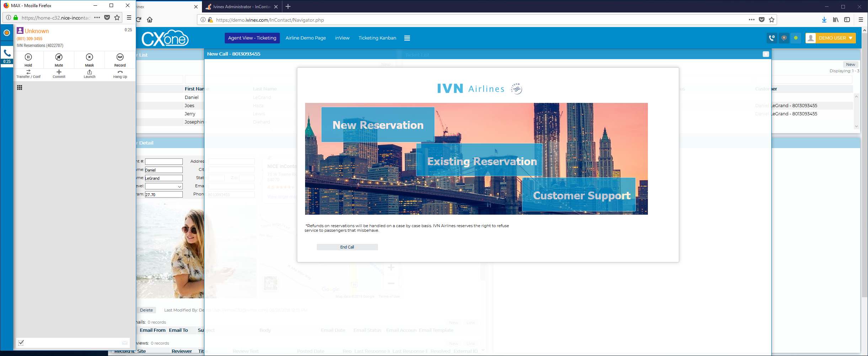Open Firefox library icon
868x356 pixels.
pos(836,20)
